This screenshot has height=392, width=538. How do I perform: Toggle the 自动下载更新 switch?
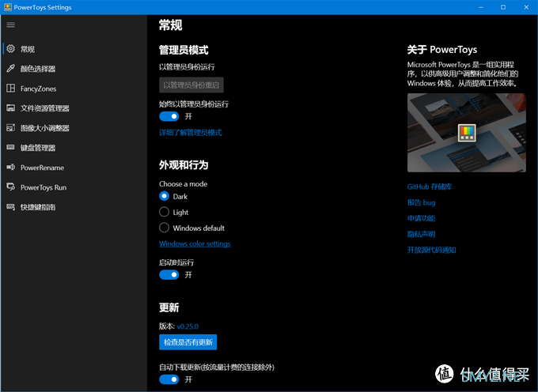coord(169,379)
